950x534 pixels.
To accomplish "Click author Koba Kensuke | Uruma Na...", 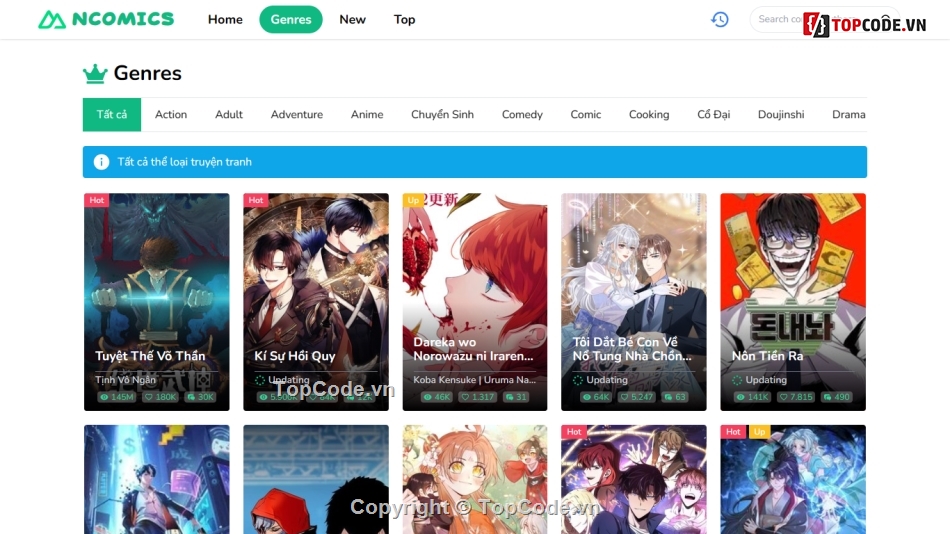I will point(474,380).
